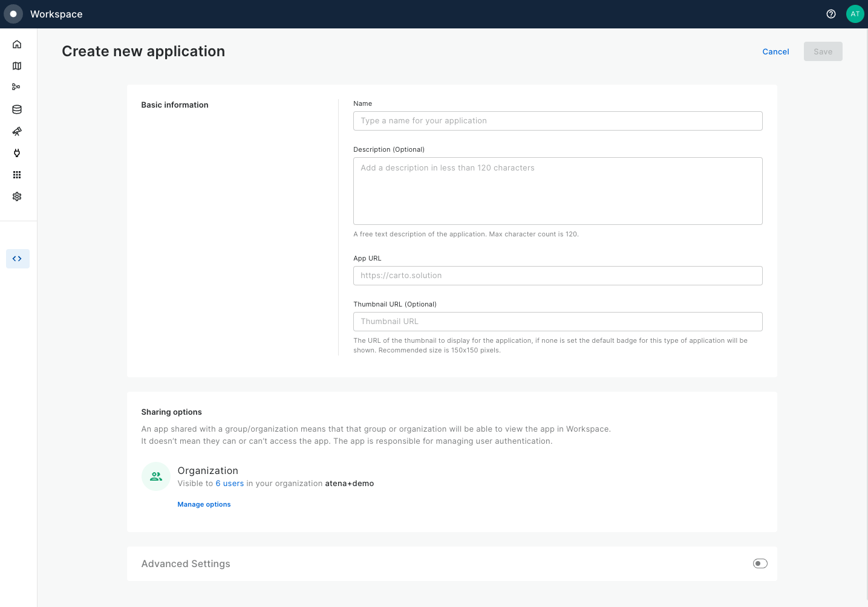868x607 pixels.
Task: Open the AT user avatar menu
Action: coord(855,14)
